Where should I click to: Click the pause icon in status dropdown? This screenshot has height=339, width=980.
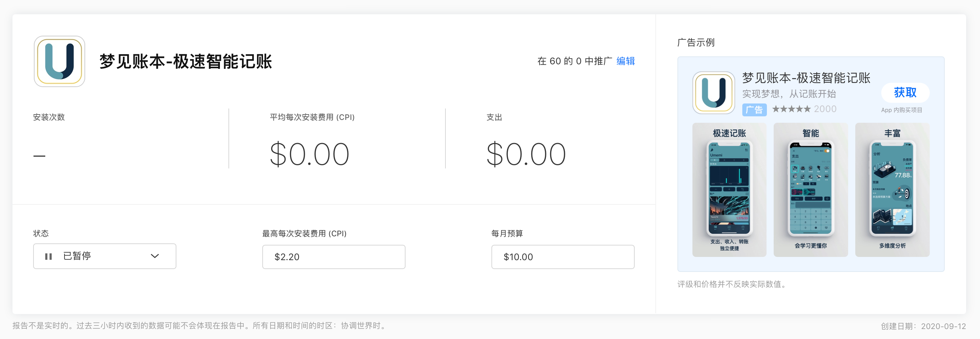coord(48,256)
